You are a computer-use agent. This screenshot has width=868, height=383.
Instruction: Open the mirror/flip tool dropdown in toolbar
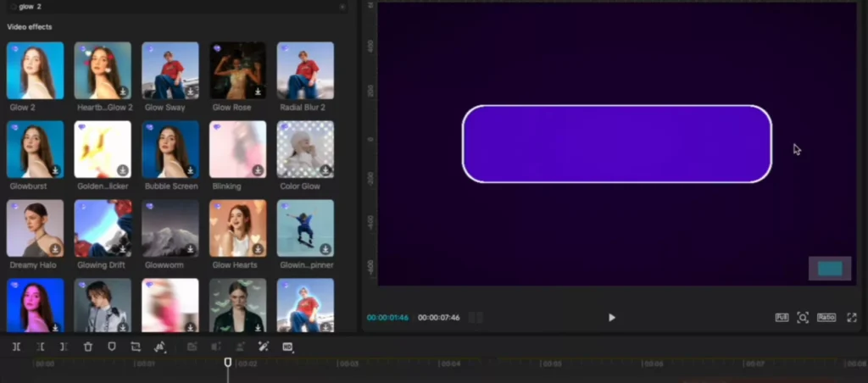159,347
